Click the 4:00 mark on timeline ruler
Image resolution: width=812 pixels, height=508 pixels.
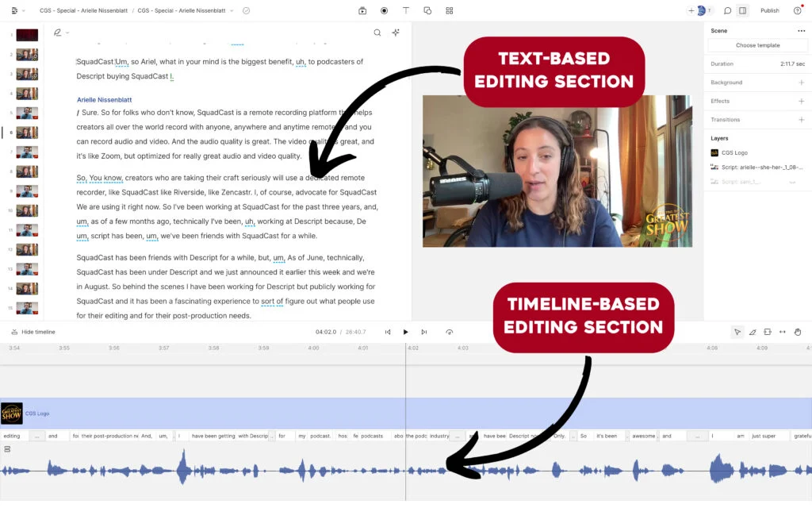[313, 348]
